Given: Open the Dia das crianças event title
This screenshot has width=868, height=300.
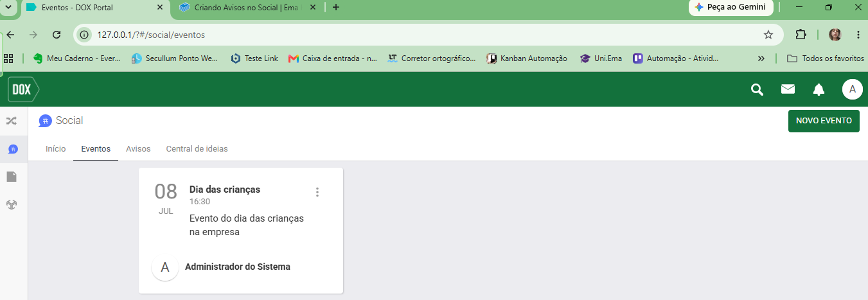Looking at the screenshot, I should [225, 190].
